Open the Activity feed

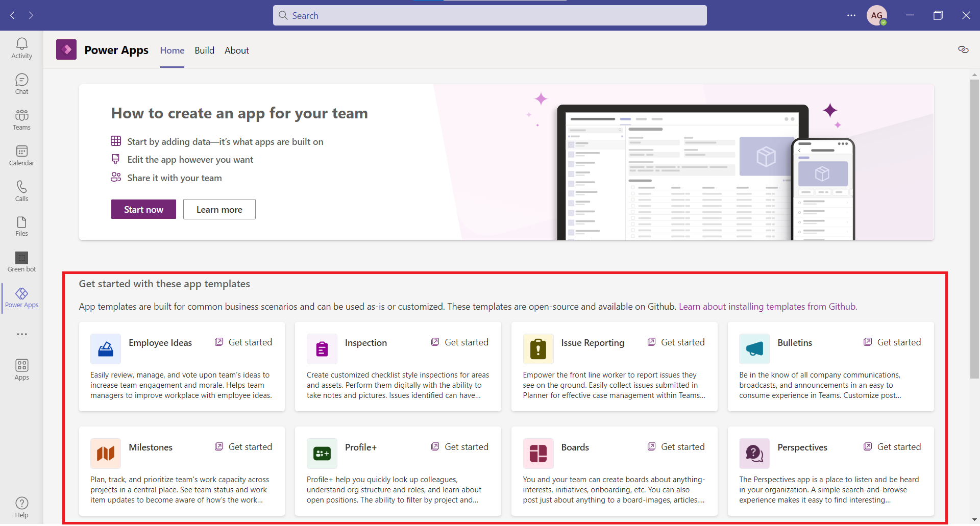[x=21, y=47]
